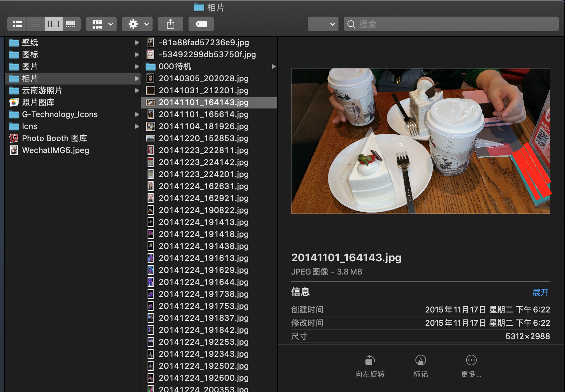Click the 标记 markup button

pos(421,366)
